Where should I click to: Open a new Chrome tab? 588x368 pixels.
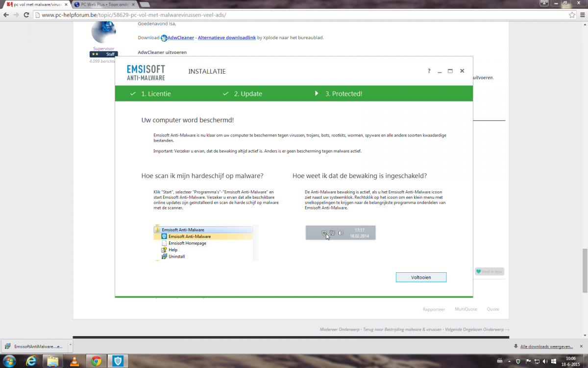[x=146, y=4]
